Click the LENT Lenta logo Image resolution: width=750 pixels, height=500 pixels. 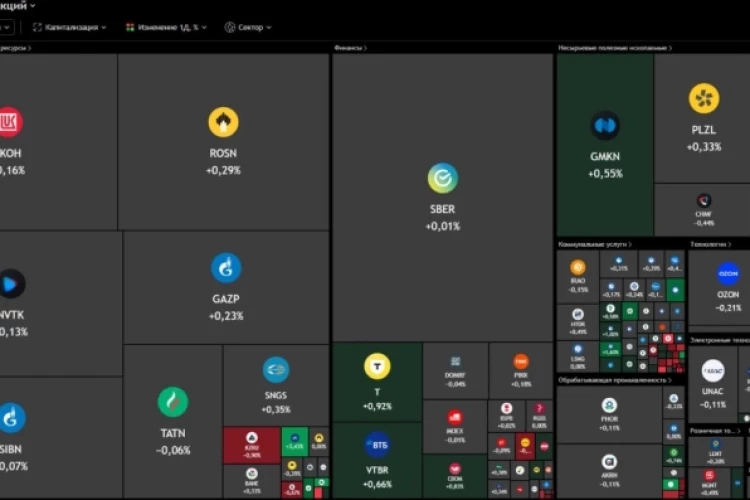[716, 444]
